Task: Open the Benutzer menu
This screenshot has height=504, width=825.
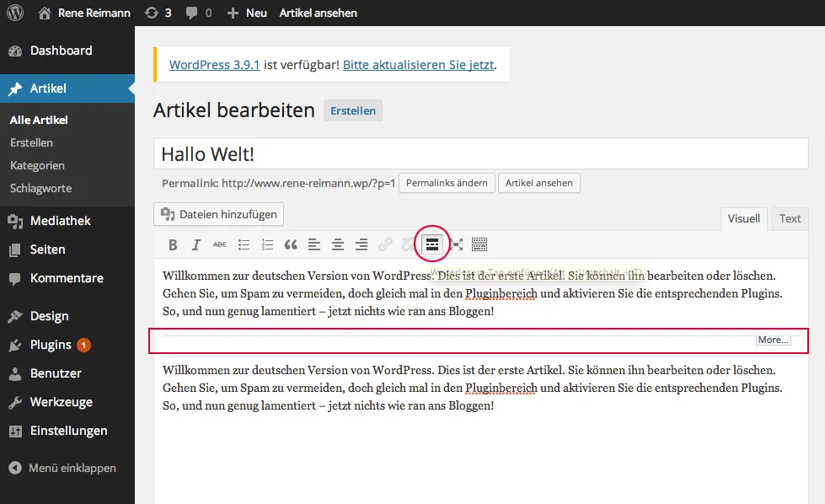Action: pyautogui.click(x=67, y=373)
